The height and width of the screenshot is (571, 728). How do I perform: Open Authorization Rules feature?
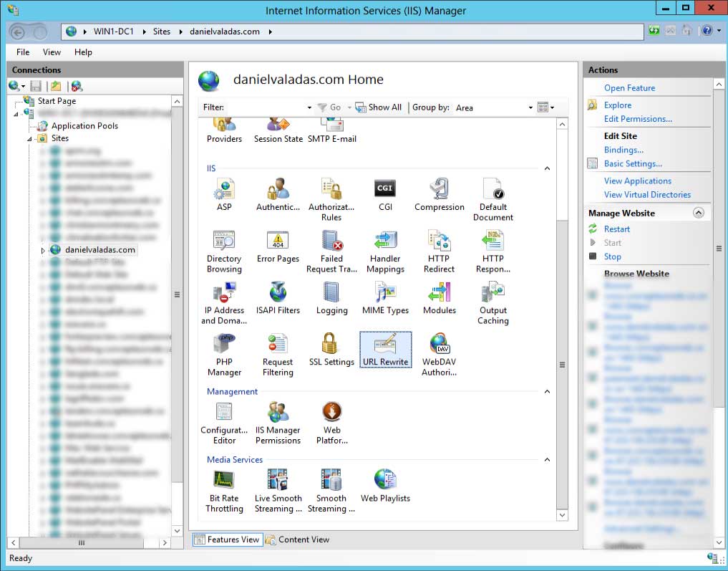click(331, 200)
